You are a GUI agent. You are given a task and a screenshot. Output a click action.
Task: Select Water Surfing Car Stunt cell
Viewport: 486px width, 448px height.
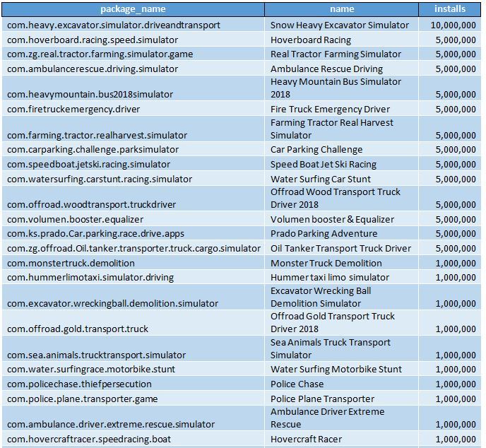click(x=342, y=179)
